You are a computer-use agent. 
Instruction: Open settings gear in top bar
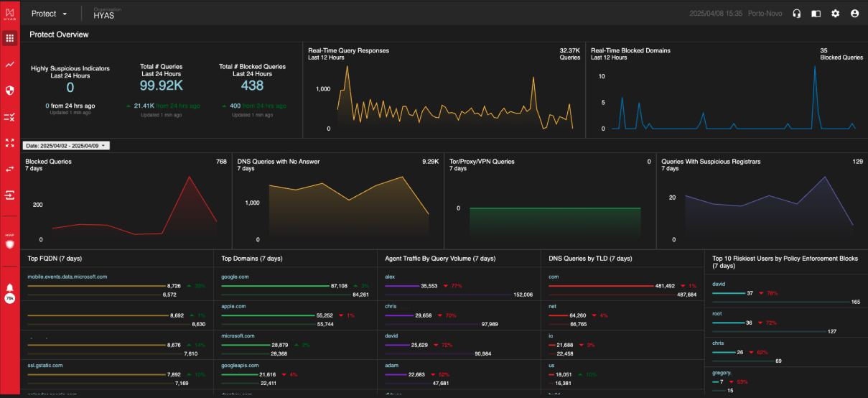pyautogui.click(x=835, y=14)
